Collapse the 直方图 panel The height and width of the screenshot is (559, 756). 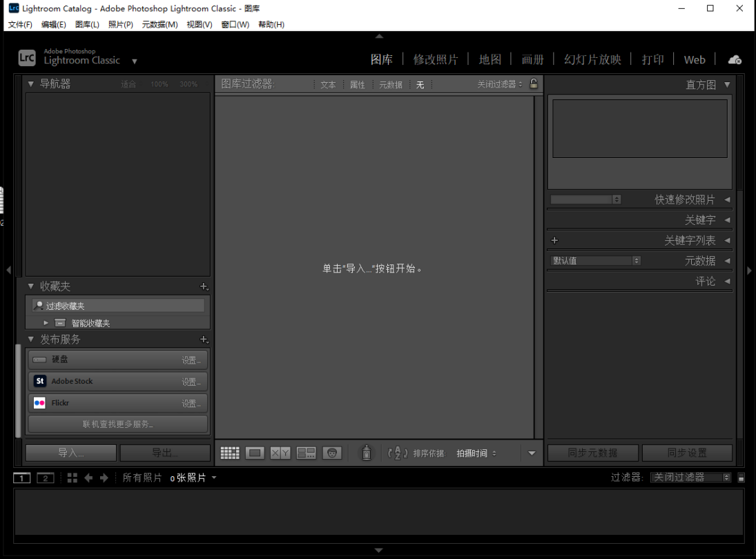click(x=727, y=85)
